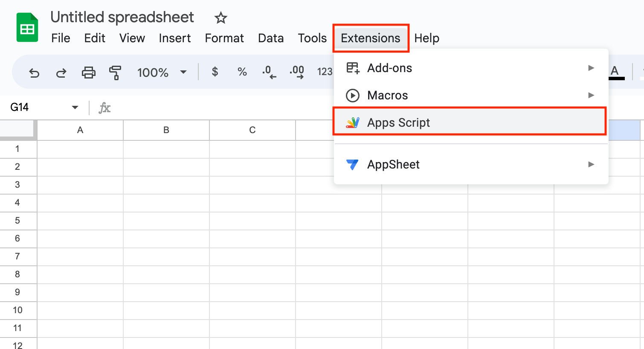Open the Help menu
This screenshot has height=349, width=644.
(426, 38)
